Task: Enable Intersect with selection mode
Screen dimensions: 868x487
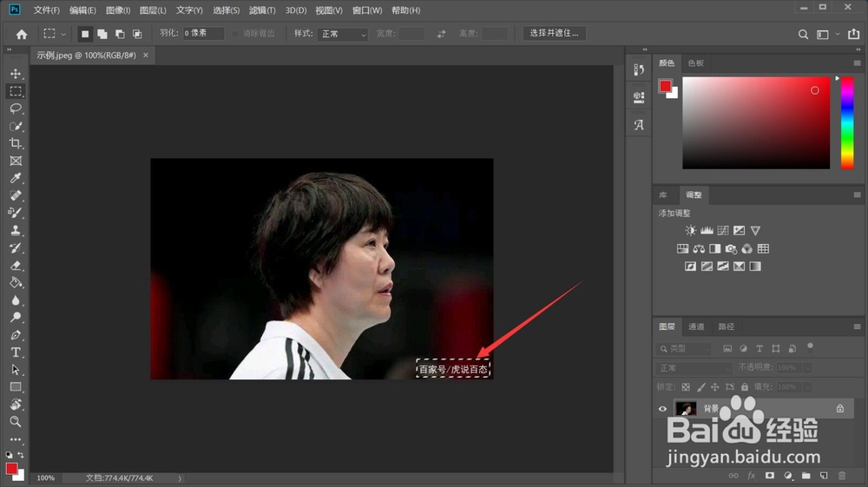Action: (137, 35)
